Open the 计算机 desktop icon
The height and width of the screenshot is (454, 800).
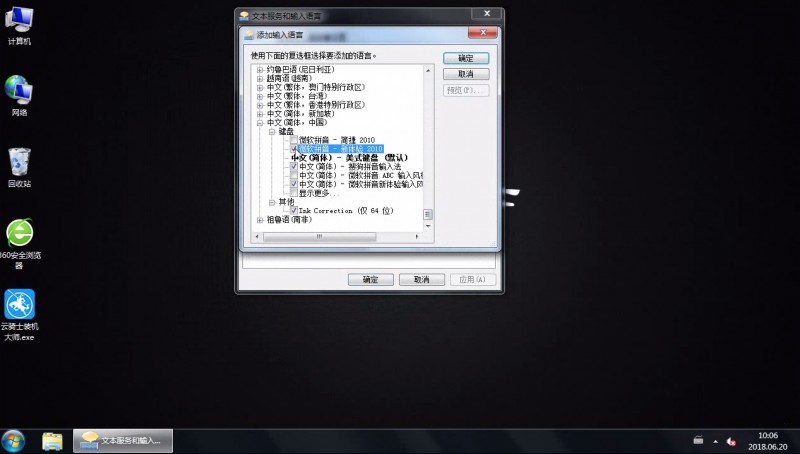point(19,26)
